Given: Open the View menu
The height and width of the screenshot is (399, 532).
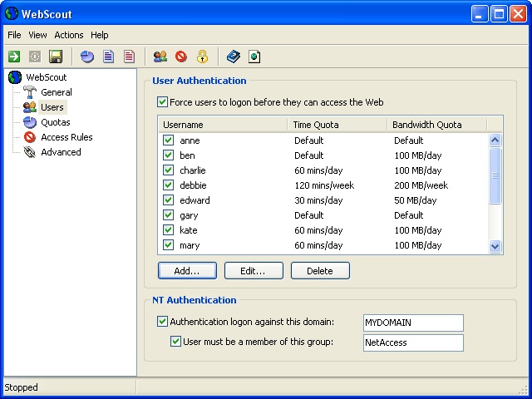Looking at the screenshot, I should click(37, 35).
